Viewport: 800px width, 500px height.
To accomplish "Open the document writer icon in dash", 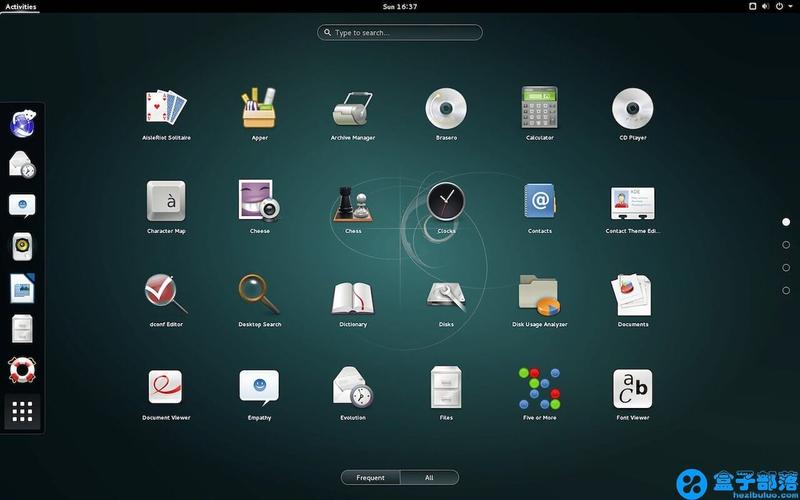I will (22, 288).
